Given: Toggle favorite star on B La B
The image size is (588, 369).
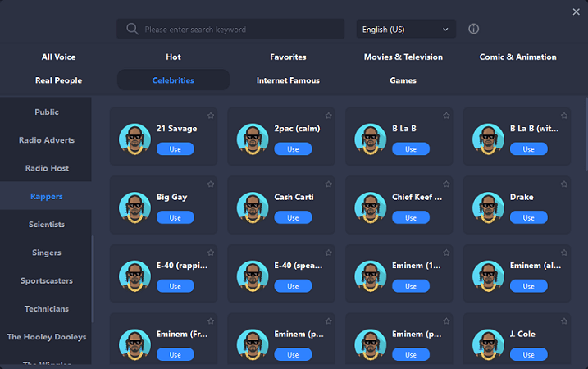Looking at the screenshot, I should [446, 116].
